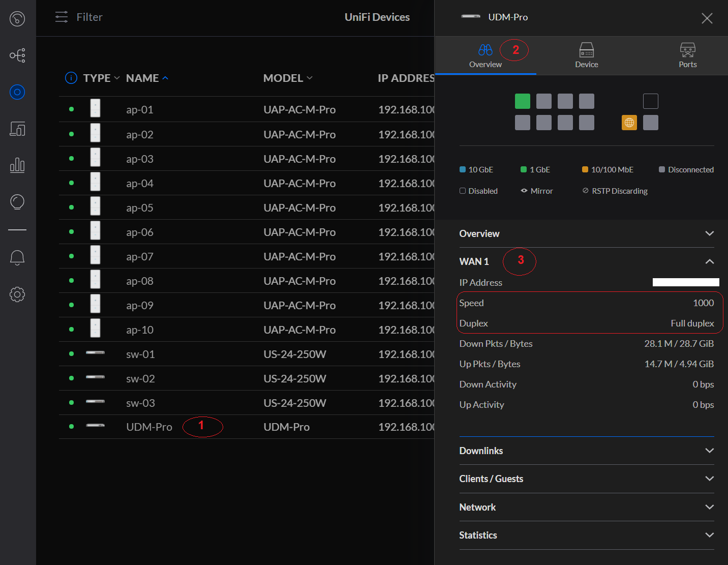Expand the Statistics section
Viewport: 728px width, 565px height.
587,535
